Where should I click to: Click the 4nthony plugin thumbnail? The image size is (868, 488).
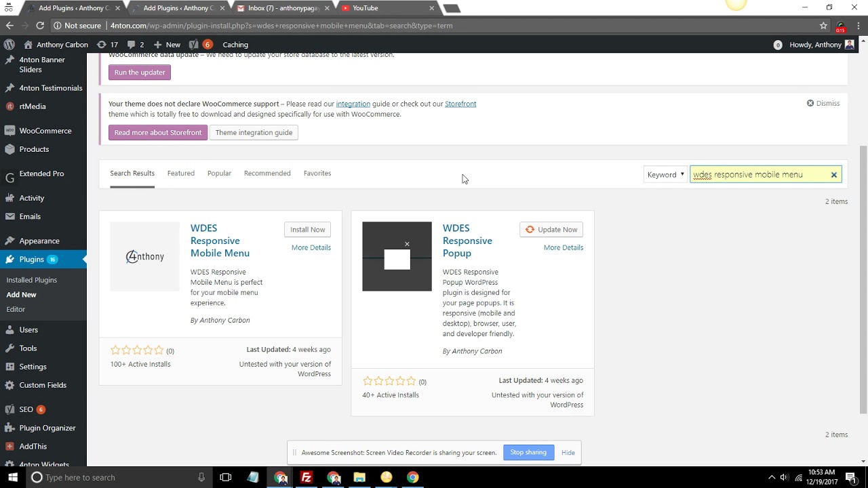point(144,256)
